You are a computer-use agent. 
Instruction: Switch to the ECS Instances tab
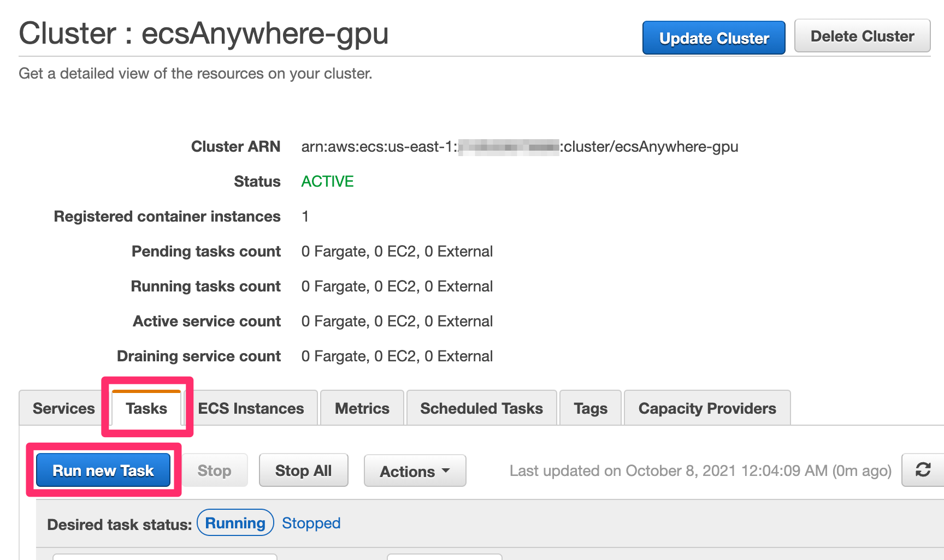coord(251,408)
